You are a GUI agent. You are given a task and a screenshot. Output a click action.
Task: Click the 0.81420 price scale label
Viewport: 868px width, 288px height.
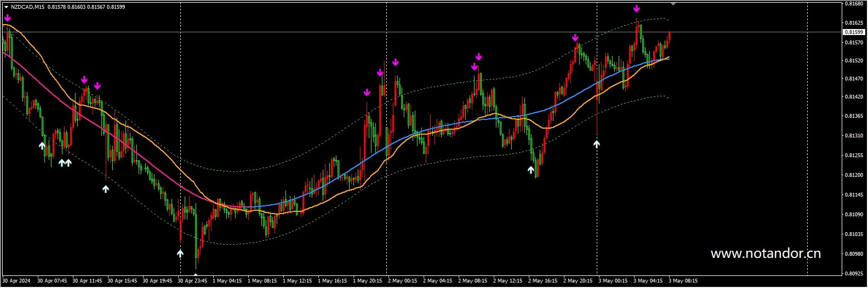click(854, 97)
